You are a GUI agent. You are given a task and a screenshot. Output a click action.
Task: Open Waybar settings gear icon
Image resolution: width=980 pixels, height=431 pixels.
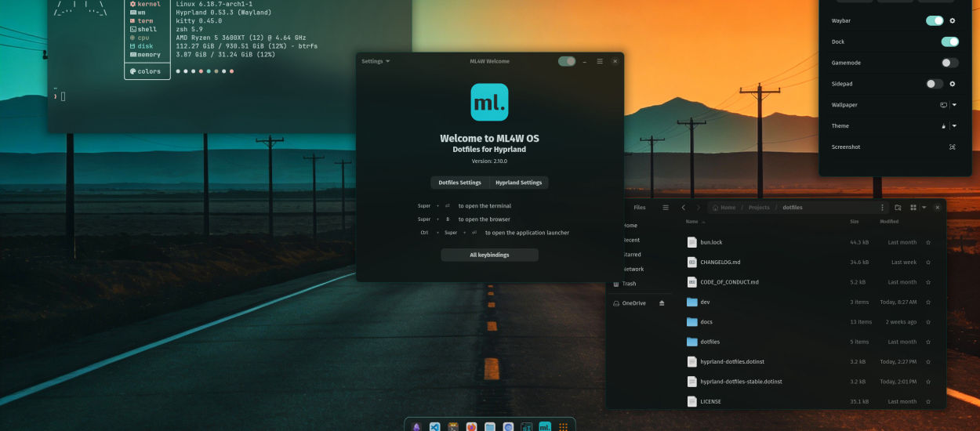[x=953, y=21]
